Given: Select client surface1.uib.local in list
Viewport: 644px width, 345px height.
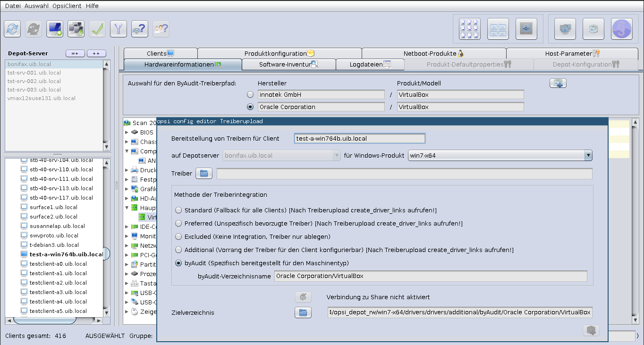Looking at the screenshot, I should pos(53,207).
